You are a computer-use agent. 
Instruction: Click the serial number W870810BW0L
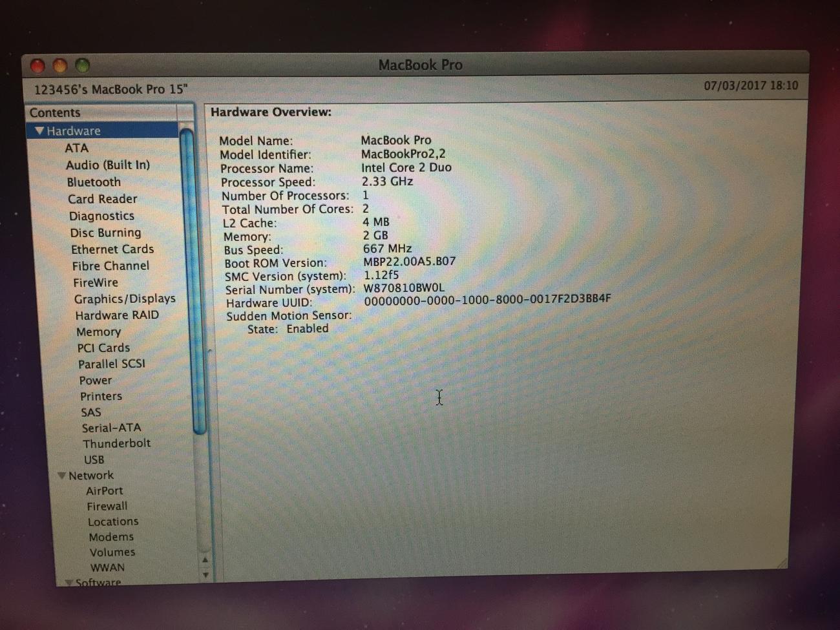(x=404, y=288)
